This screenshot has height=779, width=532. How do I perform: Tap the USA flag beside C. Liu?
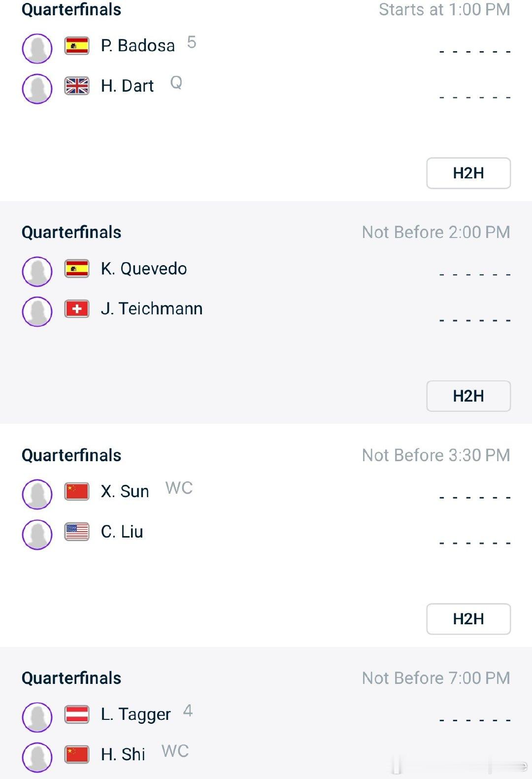[77, 532]
